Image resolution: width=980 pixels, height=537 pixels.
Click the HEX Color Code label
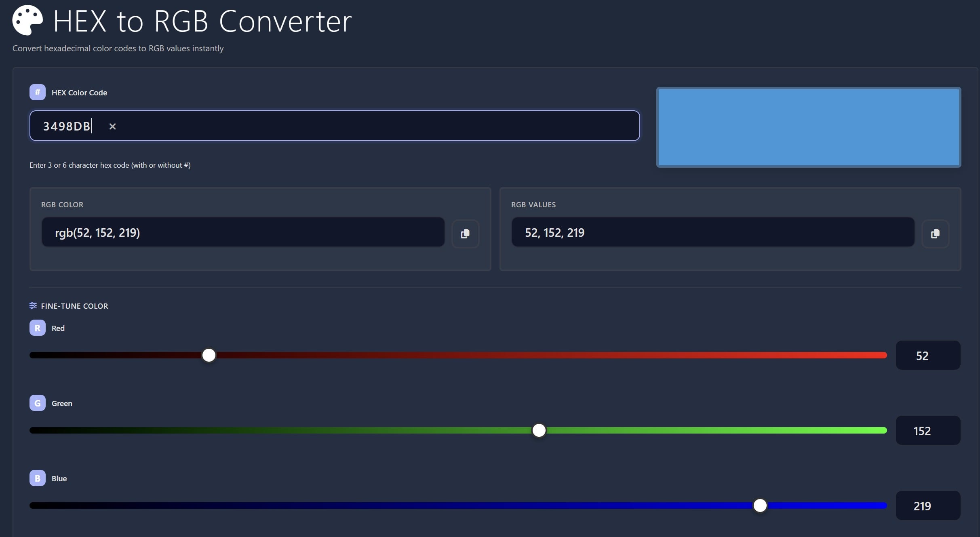pyautogui.click(x=79, y=92)
